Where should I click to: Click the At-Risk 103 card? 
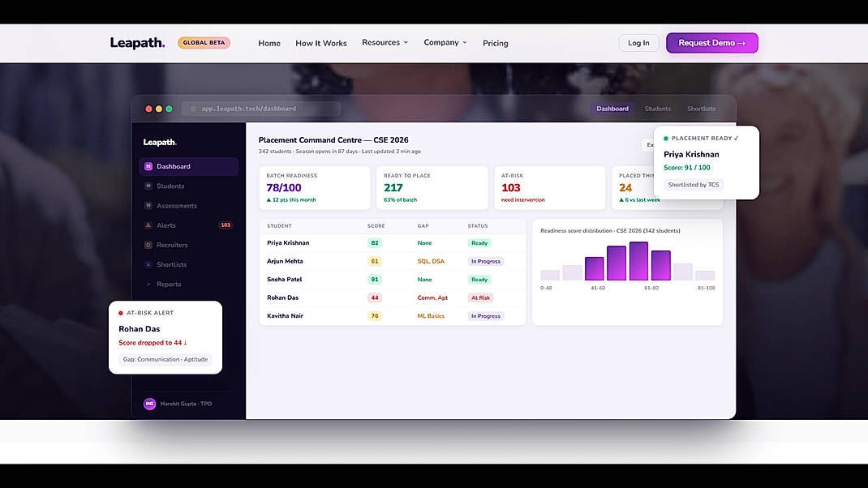point(550,188)
